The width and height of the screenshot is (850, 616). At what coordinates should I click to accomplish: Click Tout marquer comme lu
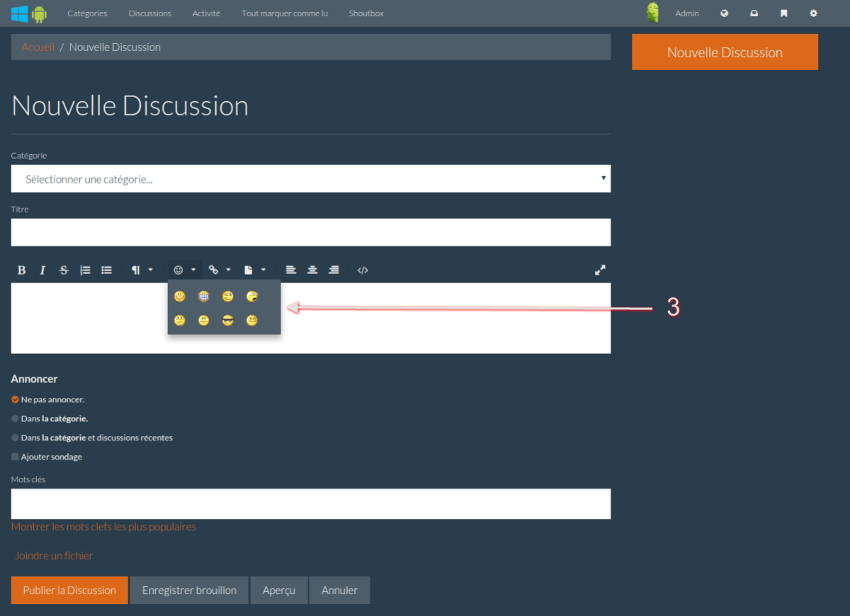click(x=285, y=13)
